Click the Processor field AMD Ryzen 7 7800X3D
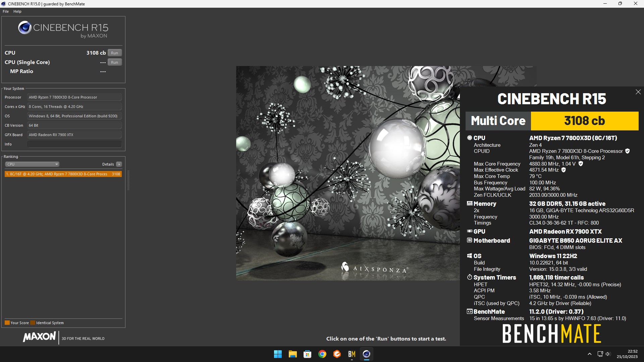The height and width of the screenshot is (362, 644). 74,97
